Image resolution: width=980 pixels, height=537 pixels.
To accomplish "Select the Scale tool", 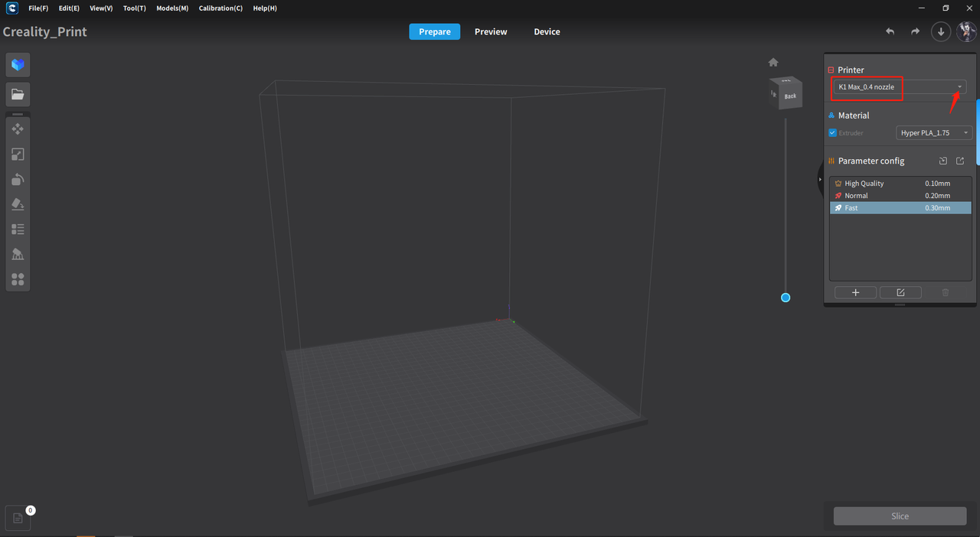I will (18, 155).
